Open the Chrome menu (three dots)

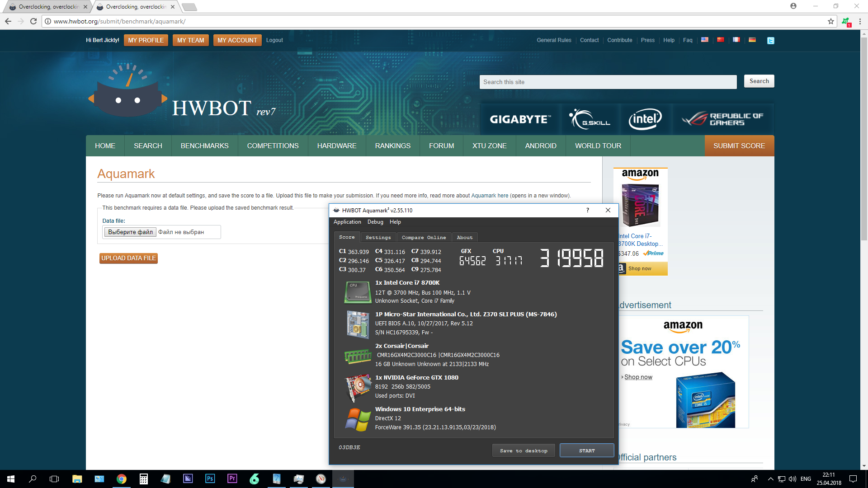pyautogui.click(x=860, y=21)
